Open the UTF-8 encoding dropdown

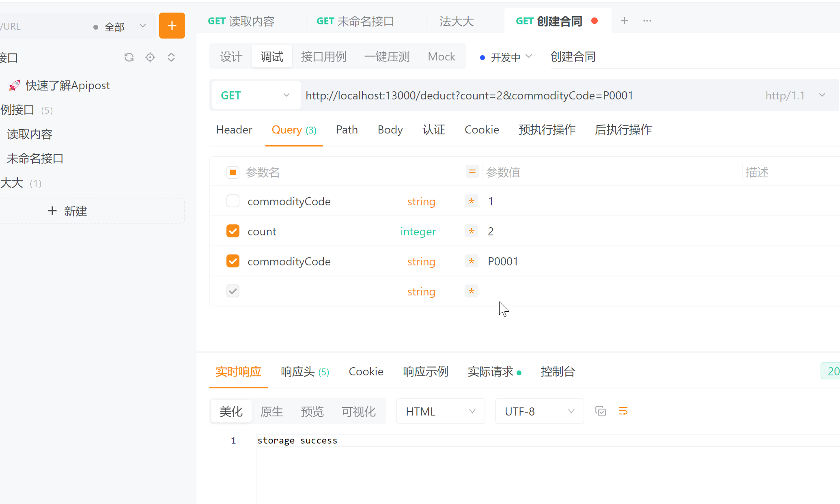(x=540, y=411)
